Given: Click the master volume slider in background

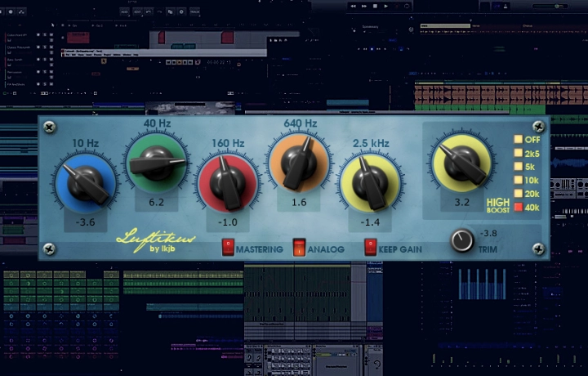Looking at the screenshot, I should pos(551,6).
